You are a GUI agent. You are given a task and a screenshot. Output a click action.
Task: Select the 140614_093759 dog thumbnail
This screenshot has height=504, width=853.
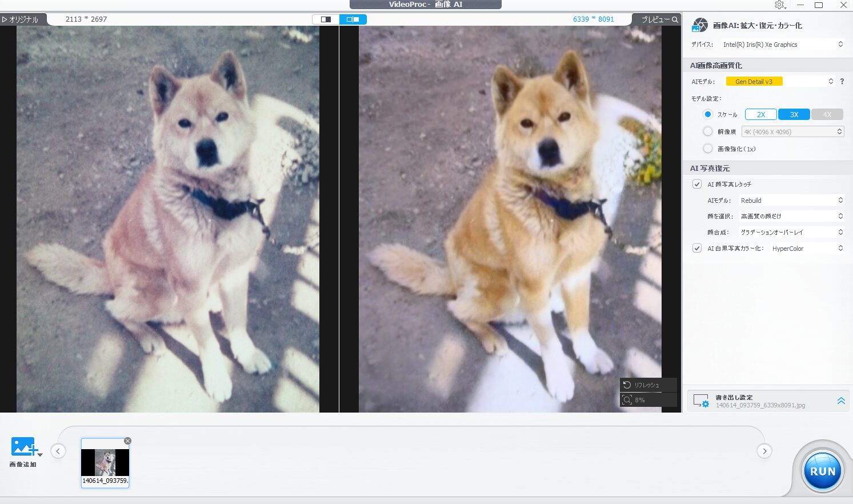(x=105, y=463)
